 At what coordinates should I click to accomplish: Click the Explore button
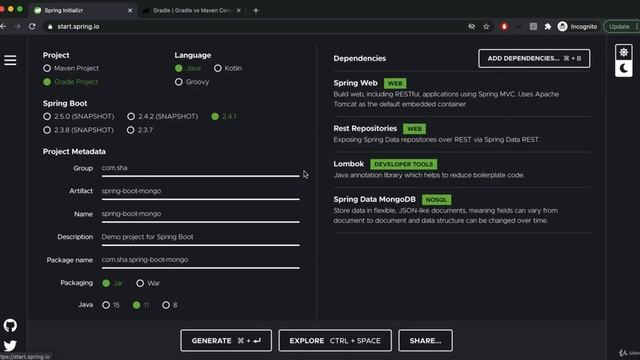point(335,340)
